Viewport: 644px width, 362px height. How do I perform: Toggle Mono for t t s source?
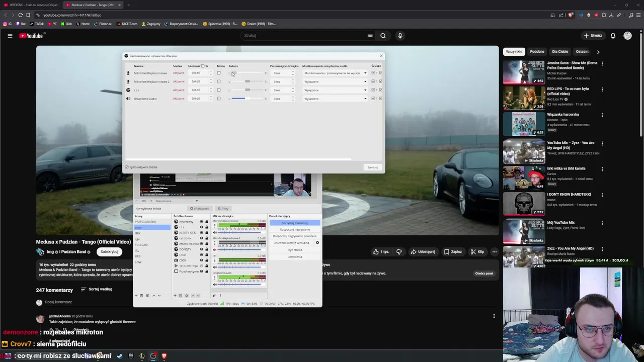[219, 90]
